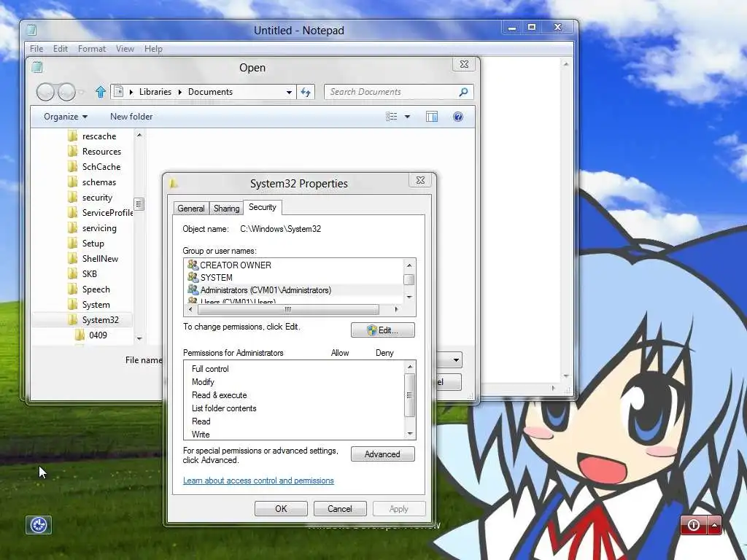This screenshot has height=560, width=747.
Task: Click New folder in the Open dialog
Action: click(131, 117)
